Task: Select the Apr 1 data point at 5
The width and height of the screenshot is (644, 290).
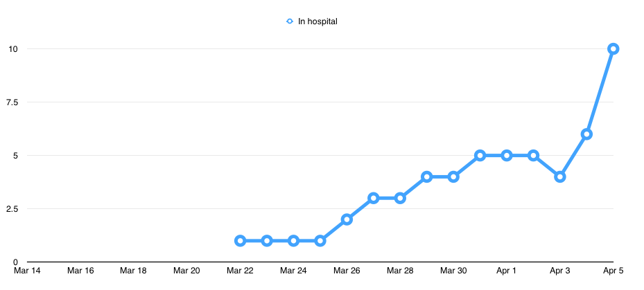Action: pos(507,156)
